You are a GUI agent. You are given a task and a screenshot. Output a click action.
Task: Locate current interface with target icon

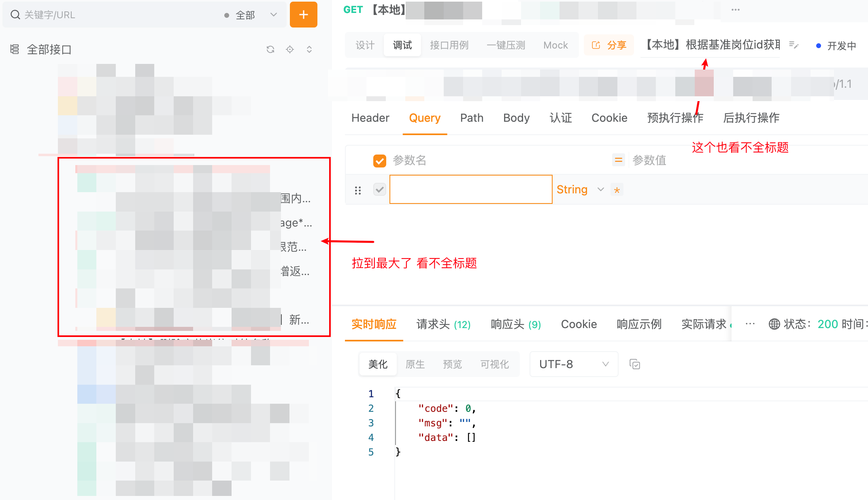(290, 49)
